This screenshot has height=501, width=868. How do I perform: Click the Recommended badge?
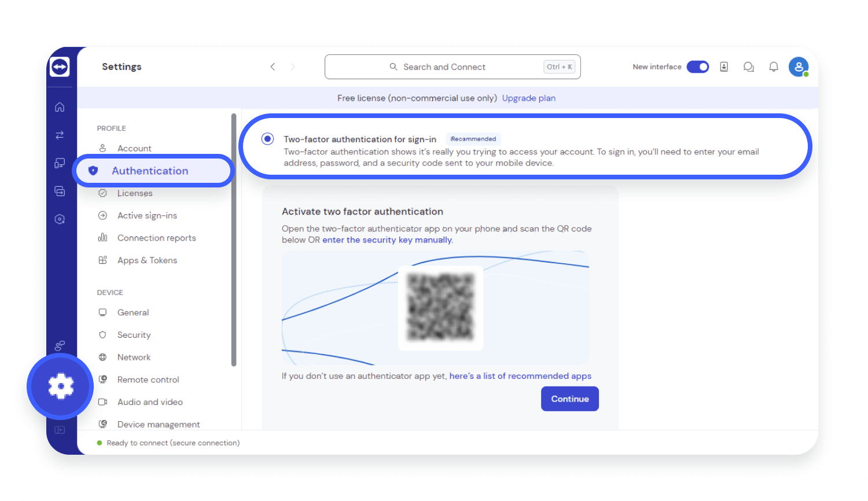coord(473,139)
